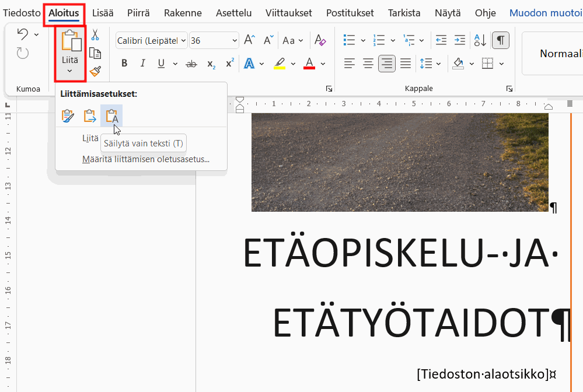Click the Copy icon
The height and width of the screenshot is (392, 583).
click(95, 53)
